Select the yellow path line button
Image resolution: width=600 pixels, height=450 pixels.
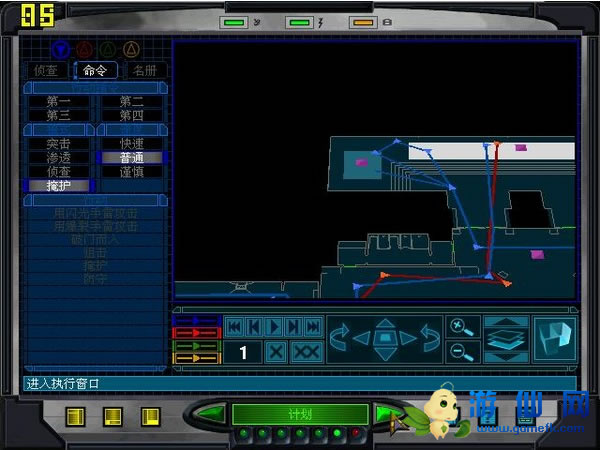coord(197,359)
